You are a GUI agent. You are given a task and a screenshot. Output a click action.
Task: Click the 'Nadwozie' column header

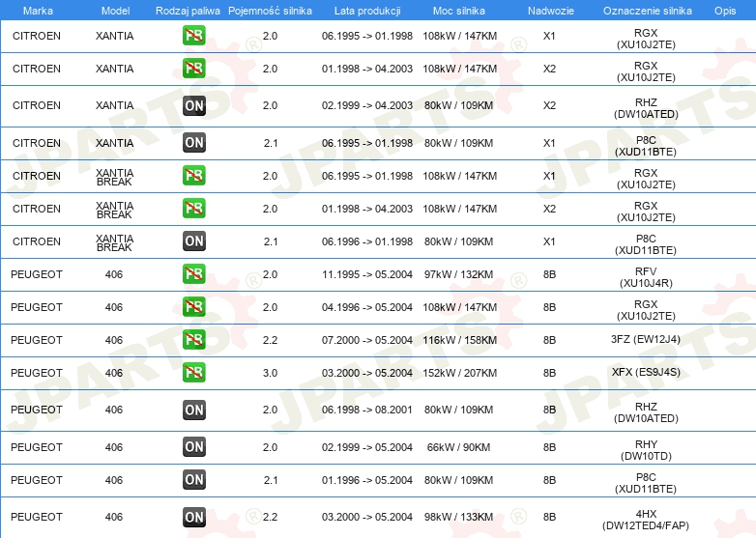coord(551,11)
